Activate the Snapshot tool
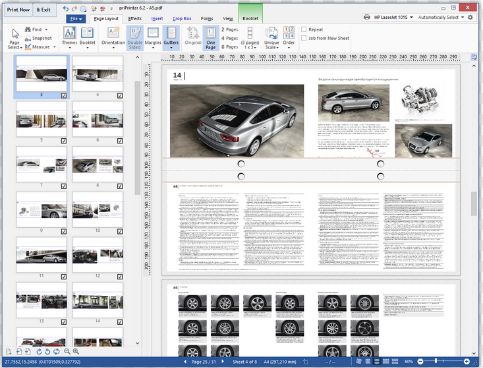483x368 pixels. click(39, 38)
